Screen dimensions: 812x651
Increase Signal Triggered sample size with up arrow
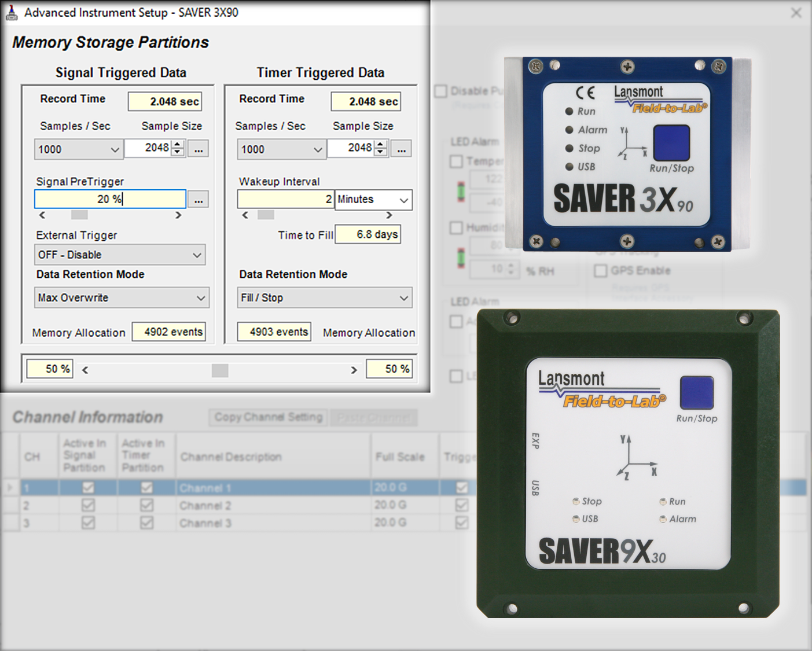pyautogui.click(x=178, y=144)
